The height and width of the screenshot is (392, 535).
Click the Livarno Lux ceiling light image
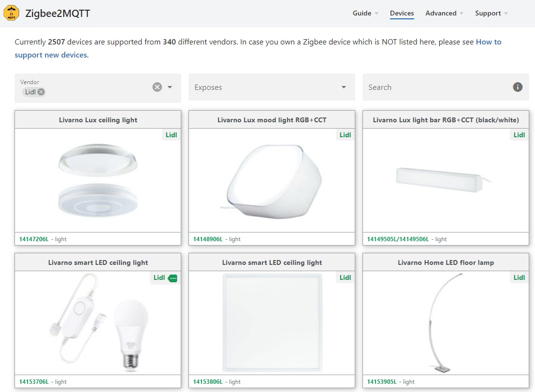coord(98,180)
